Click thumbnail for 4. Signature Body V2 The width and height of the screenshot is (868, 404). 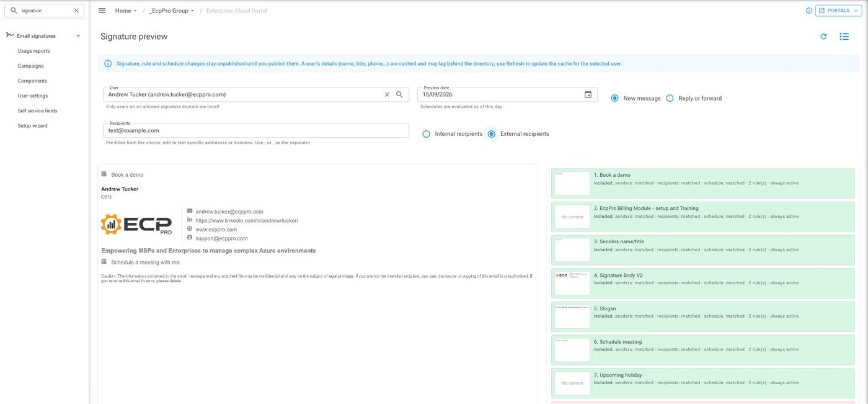coord(572,283)
